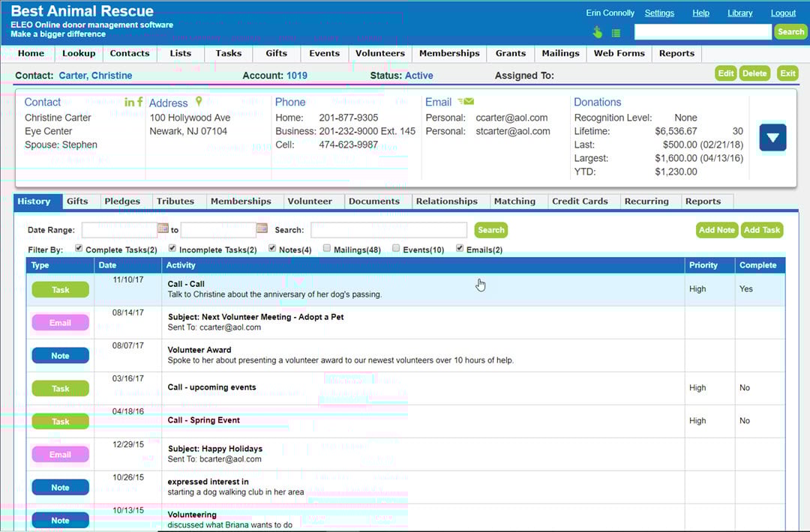This screenshot has width=810, height=532.
Task: Open the Settings link in header
Action: [x=659, y=13]
